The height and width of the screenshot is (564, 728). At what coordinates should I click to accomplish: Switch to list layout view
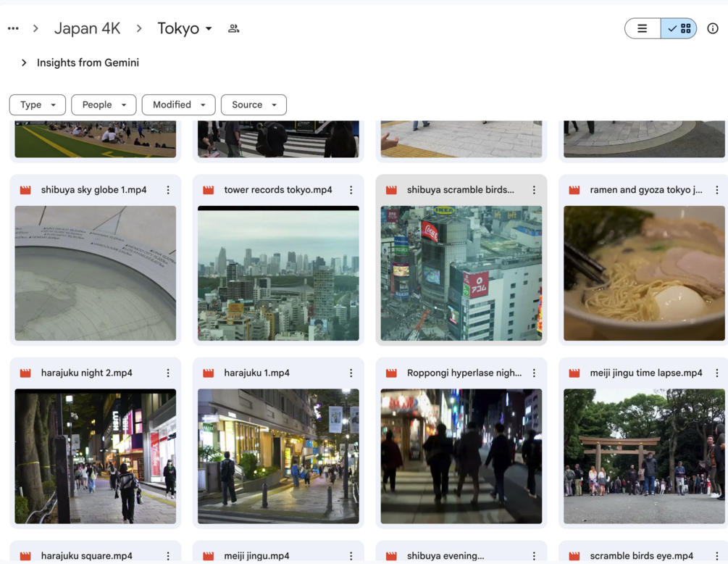coord(643,28)
